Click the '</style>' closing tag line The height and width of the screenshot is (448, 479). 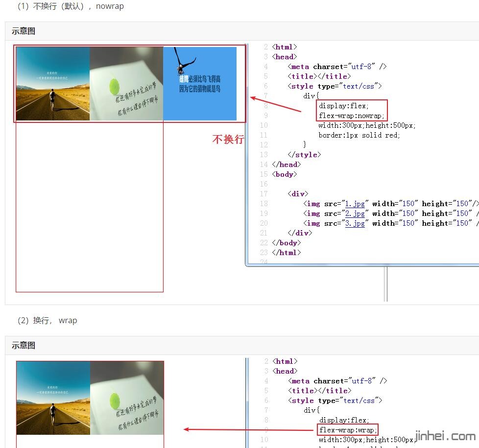[x=304, y=155]
